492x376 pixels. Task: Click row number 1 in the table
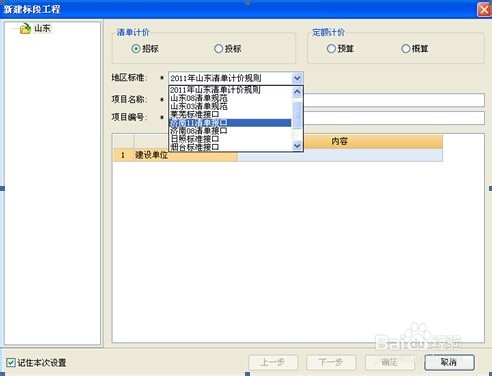pyautogui.click(x=123, y=155)
